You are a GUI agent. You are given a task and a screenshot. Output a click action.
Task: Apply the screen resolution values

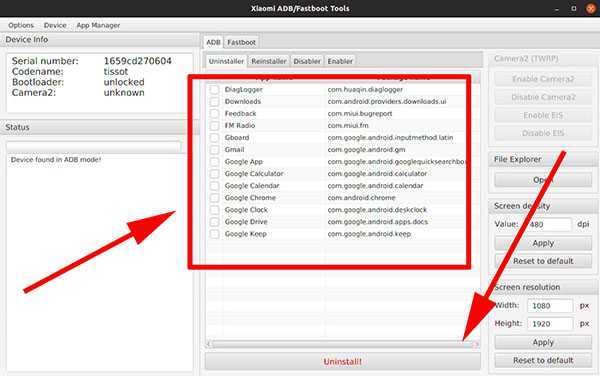click(x=543, y=342)
